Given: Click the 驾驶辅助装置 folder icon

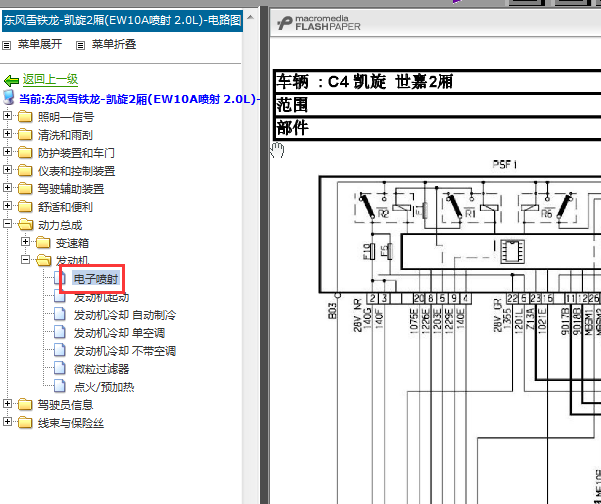Looking at the screenshot, I should click(25, 189).
